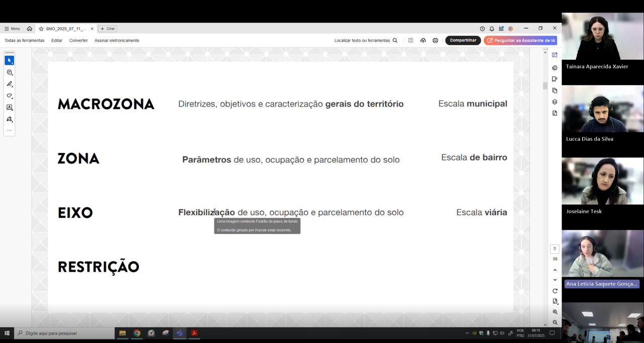Click the Escala de bairro text
Viewport: 644px width, 343px height.
pos(474,157)
